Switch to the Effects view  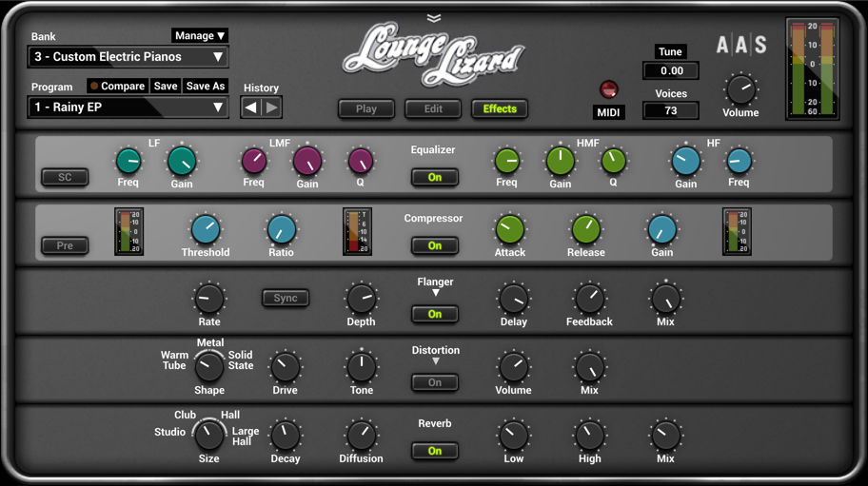point(500,109)
